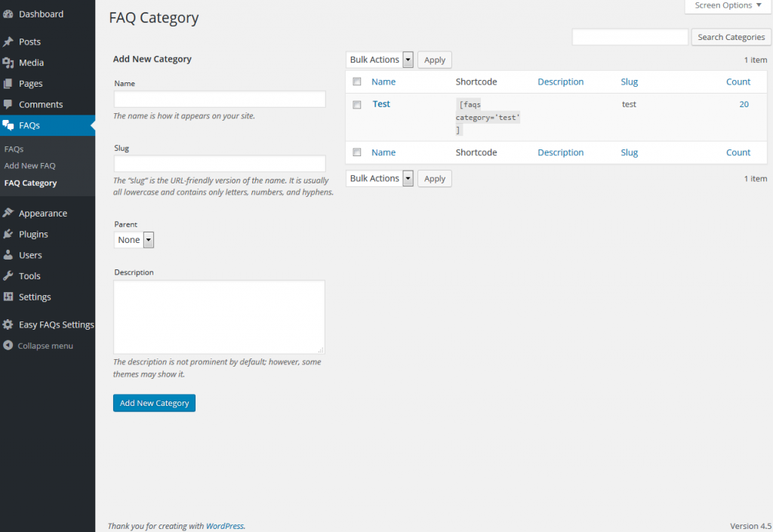Click the Search Categories button

click(x=731, y=37)
